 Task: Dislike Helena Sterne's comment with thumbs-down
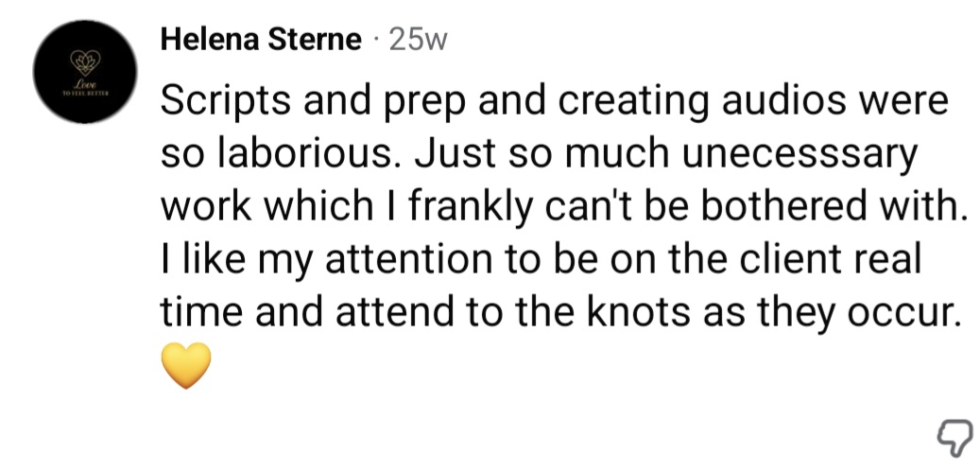tap(954, 435)
